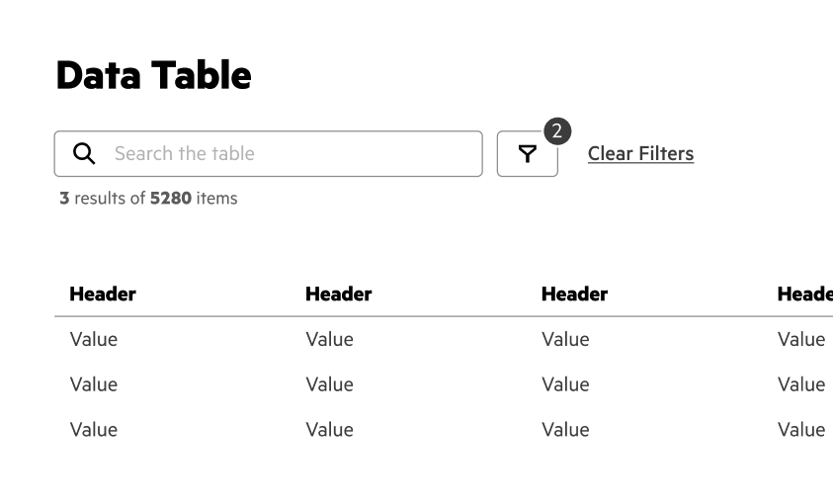Click the Clear Filters link
This screenshot has height=504, width=833.
coord(640,153)
